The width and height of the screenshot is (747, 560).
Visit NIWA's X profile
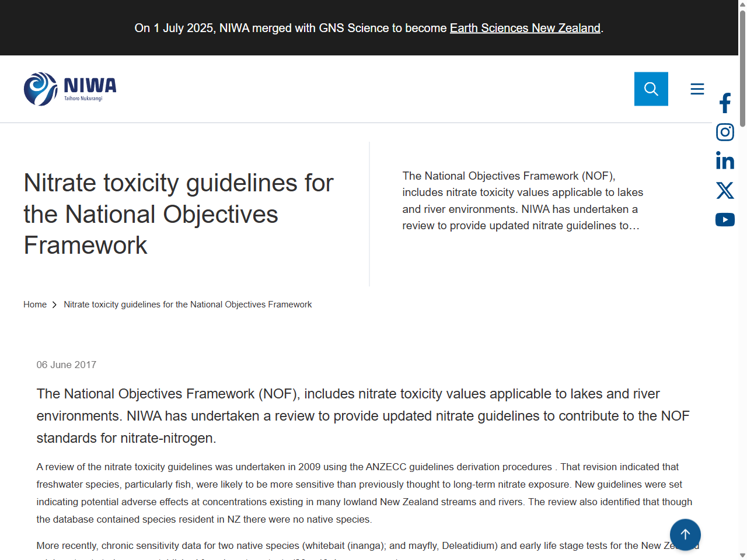[x=725, y=190]
